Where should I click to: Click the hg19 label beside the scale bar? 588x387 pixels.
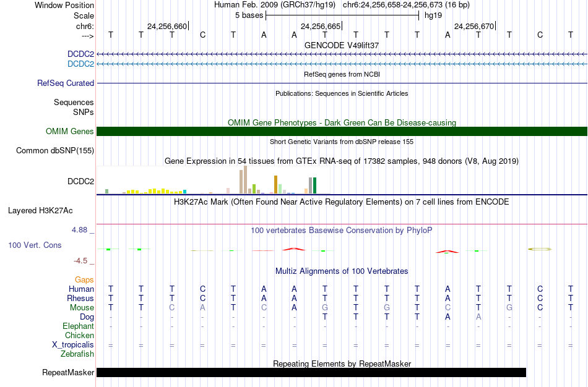[x=433, y=15]
